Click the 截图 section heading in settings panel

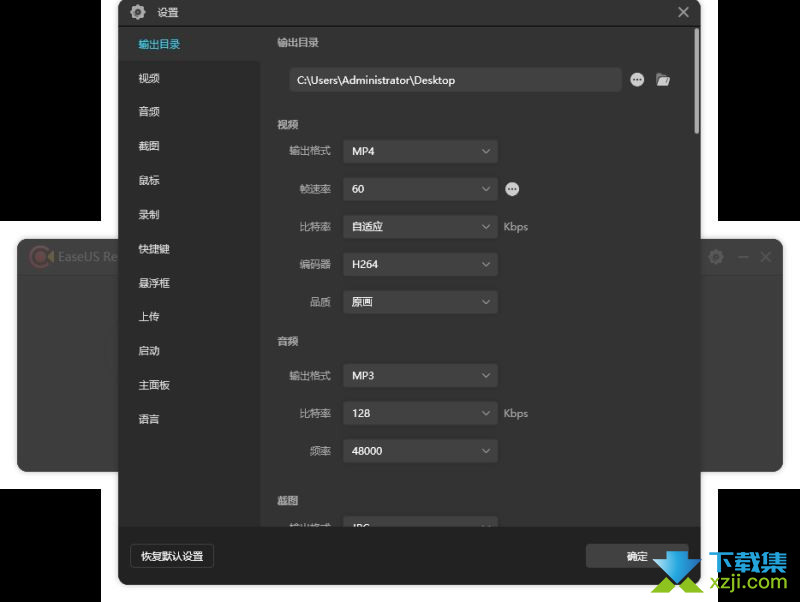pos(288,500)
